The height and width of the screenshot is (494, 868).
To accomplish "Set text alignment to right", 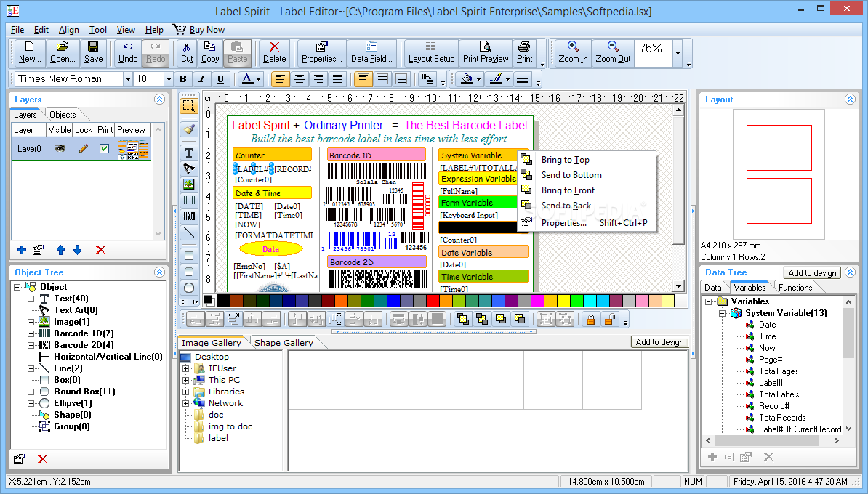I will point(318,79).
